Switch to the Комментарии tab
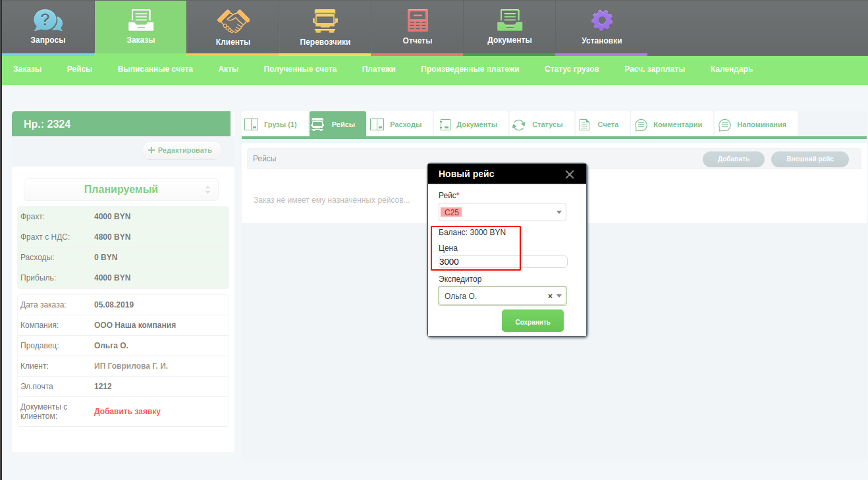 click(x=672, y=124)
